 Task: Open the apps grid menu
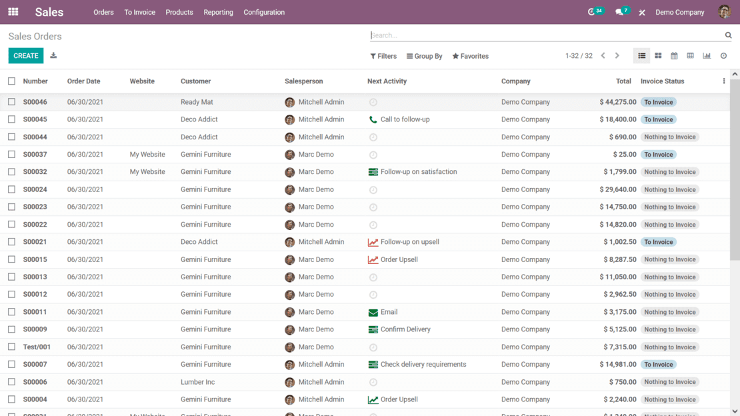click(13, 12)
